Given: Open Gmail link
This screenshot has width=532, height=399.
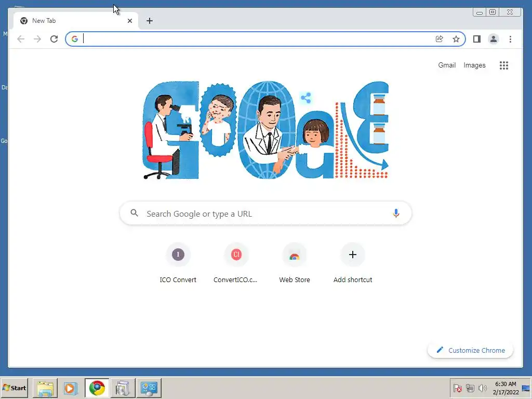Looking at the screenshot, I should click(446, 65).
